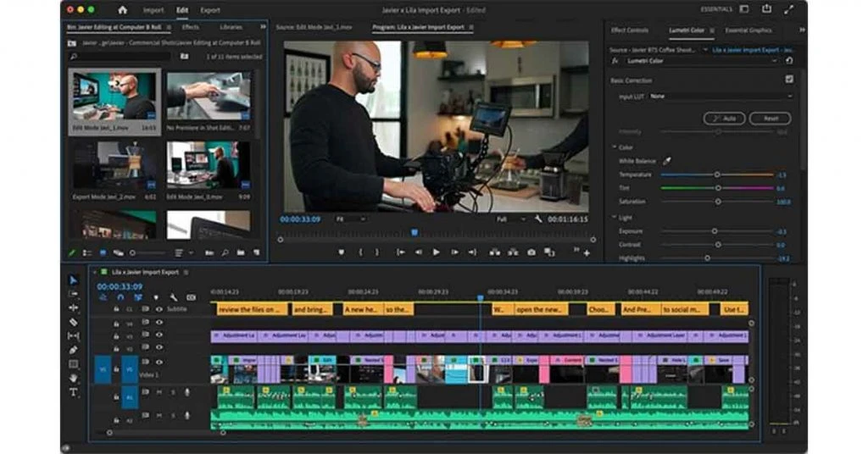Click find magnifier in project panel footer
The height and width of the screenshot is (454, 868).
click(225, 252)
